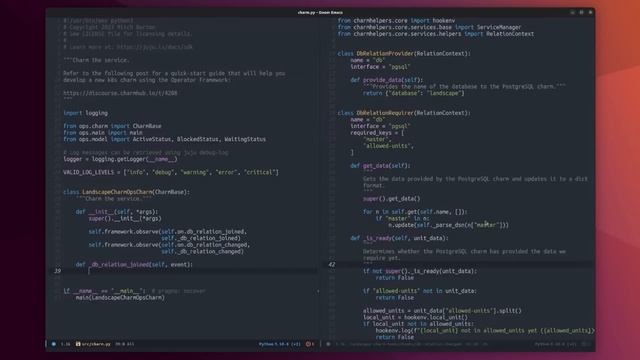Click the buffer state dot in left modeline
The width and height of the screenshot is (640, 360).
click(x=53, y=344)
